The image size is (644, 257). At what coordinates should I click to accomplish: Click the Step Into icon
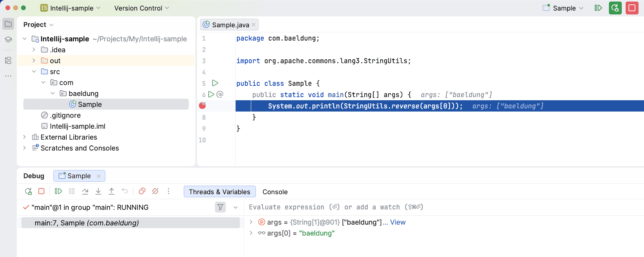pyautogui.click(x=98, y=191)
